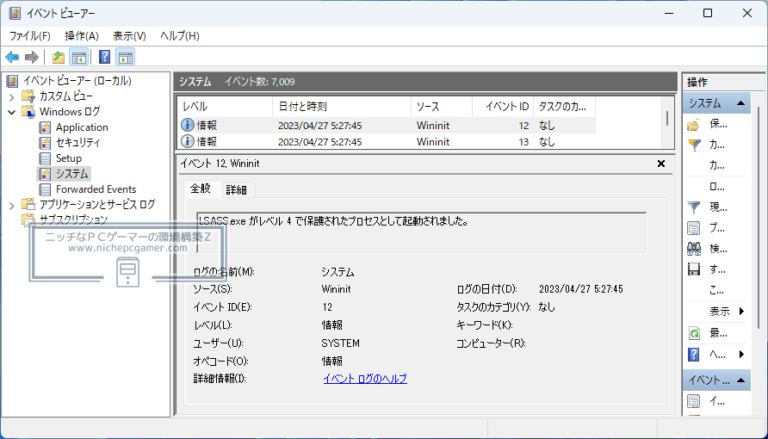Collapse the システム section in Actions pane

click(x=741, y=103)
